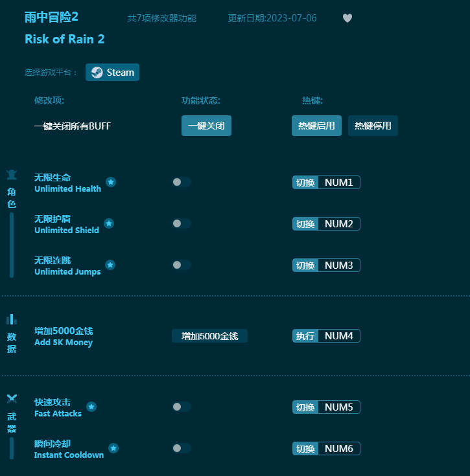
Task: Select the Steam platform button
Action: click(112, 73)
